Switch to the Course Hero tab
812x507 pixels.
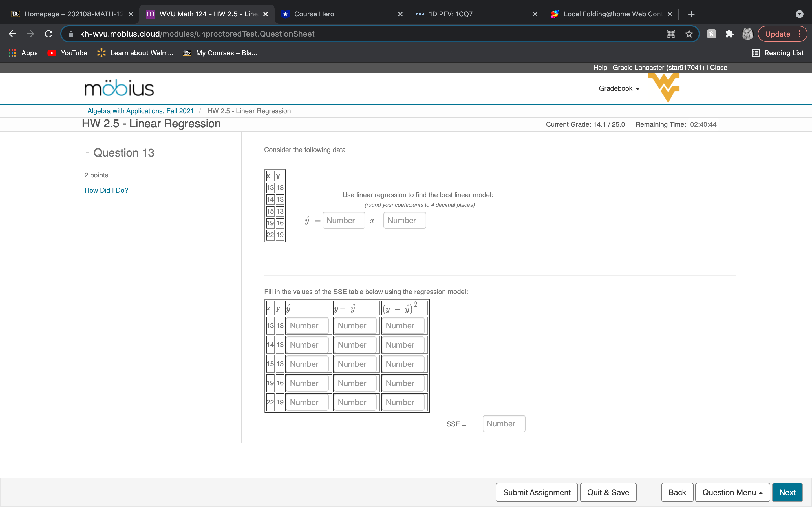click(314, 14)
